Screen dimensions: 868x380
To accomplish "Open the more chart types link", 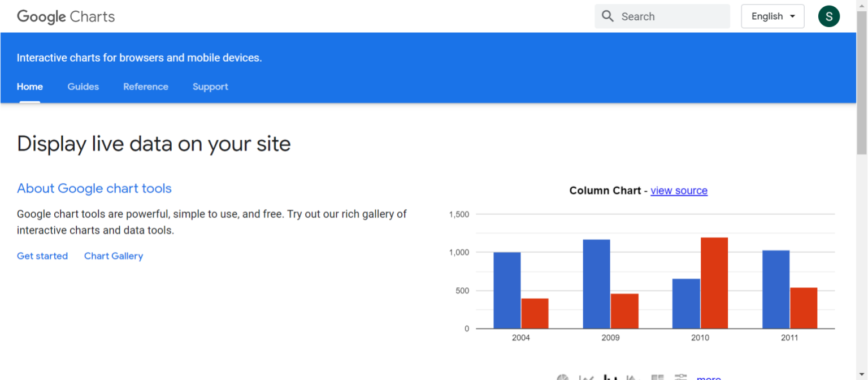I will click(709, 377).
